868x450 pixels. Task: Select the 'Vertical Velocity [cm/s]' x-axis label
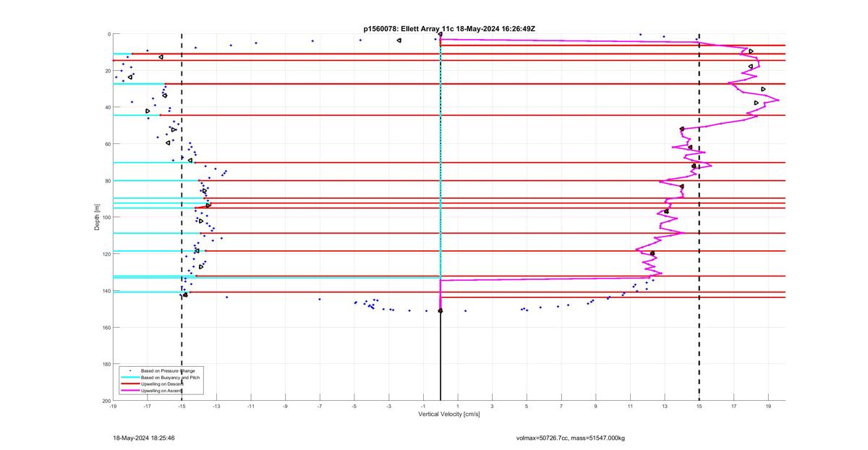coord(449,415)
